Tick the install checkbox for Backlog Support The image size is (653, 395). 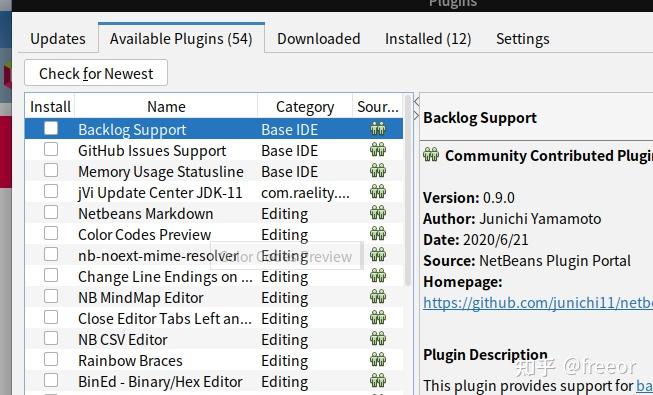(x=51, y=128)
